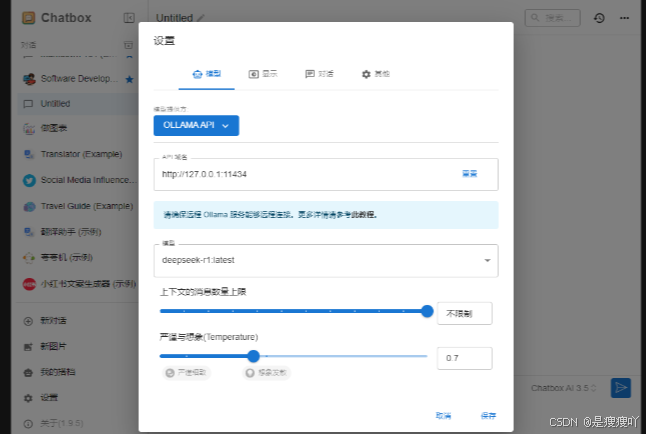Viewport: 646px width, 434px height.
Task: Open the three-dot more options menu
Action: 624,18
